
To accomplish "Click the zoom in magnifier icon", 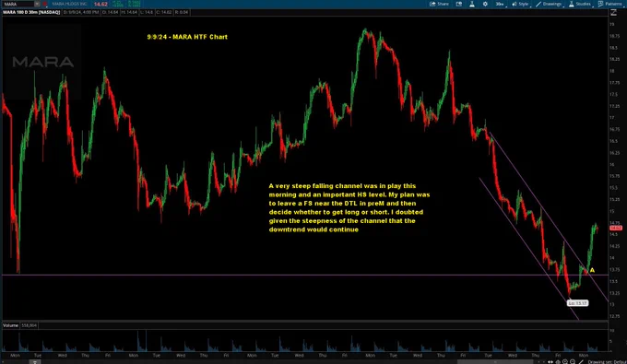I will [x=565, y=361].
